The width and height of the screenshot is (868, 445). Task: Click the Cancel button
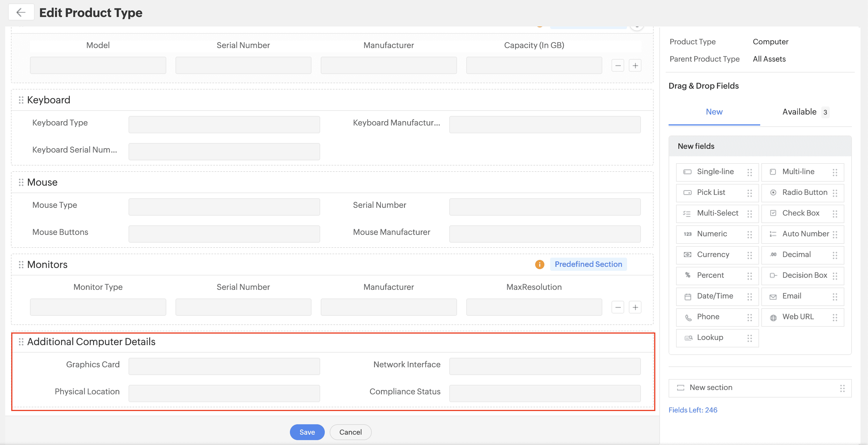(x=350, y=432)
